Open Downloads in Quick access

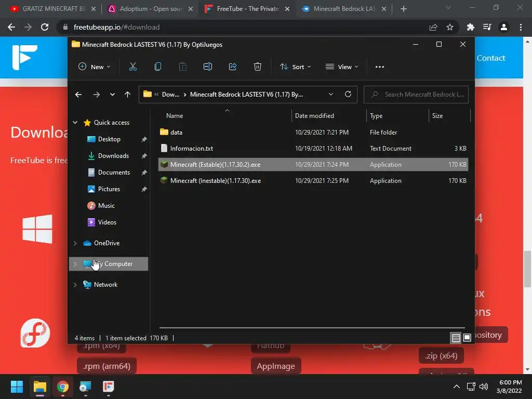coord(113,156)
